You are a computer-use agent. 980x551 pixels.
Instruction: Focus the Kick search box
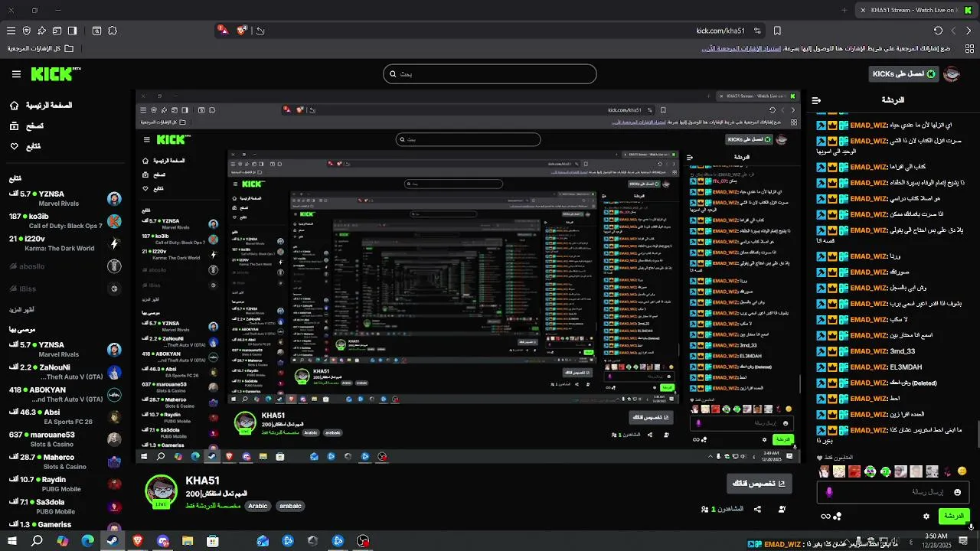490,74
